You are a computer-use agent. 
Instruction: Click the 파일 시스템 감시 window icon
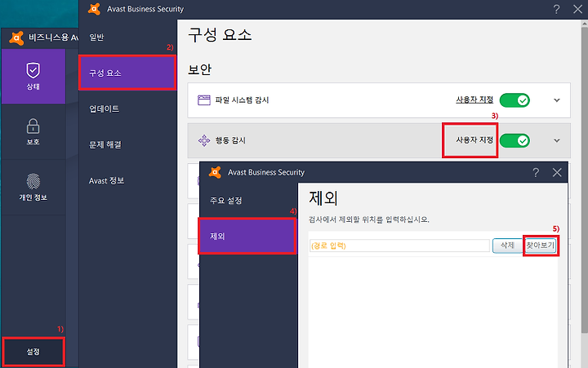(203, 100)
